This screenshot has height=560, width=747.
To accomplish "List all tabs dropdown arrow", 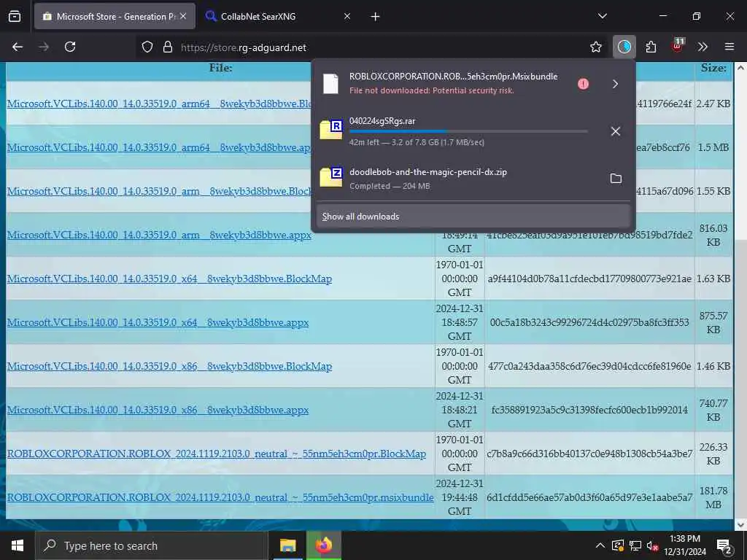I will click(602, 16).
